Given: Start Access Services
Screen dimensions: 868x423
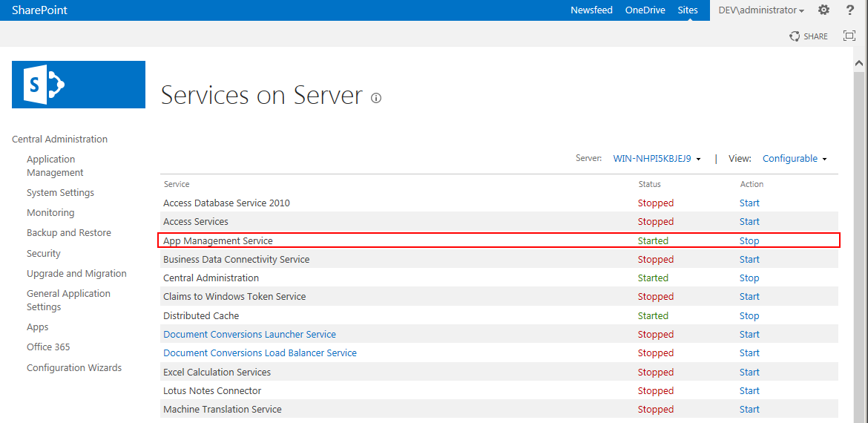Looking at the screenshot, I should pos(749,221).
